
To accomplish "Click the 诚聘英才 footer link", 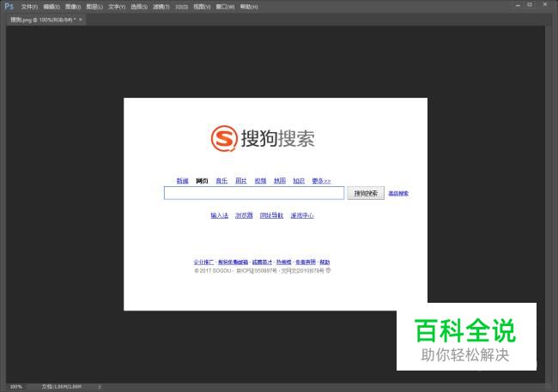I will (263, 262).
